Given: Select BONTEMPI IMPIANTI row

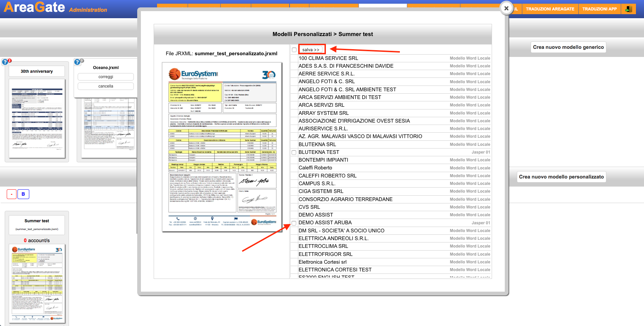Looking at the screenshot, I should pos(390,160).
